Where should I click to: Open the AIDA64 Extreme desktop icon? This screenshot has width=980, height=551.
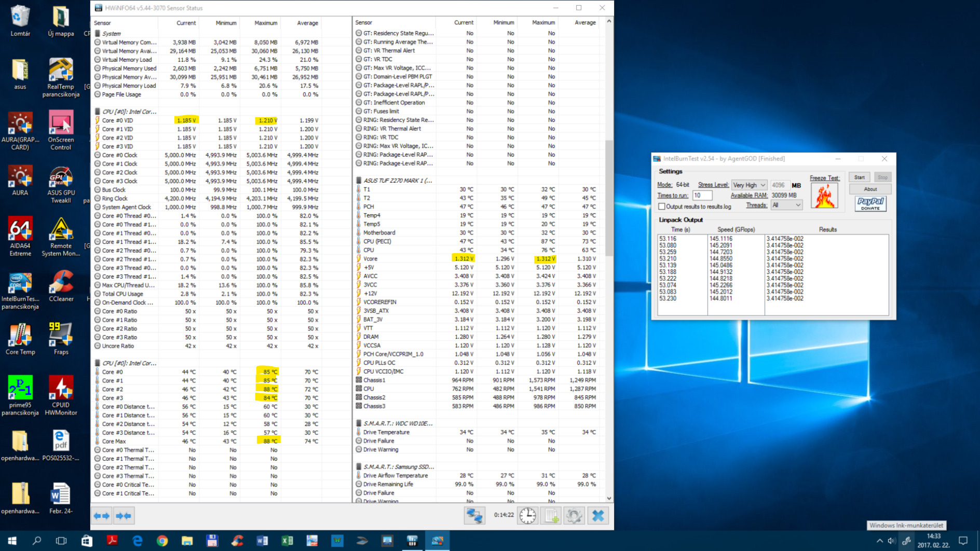20,237
